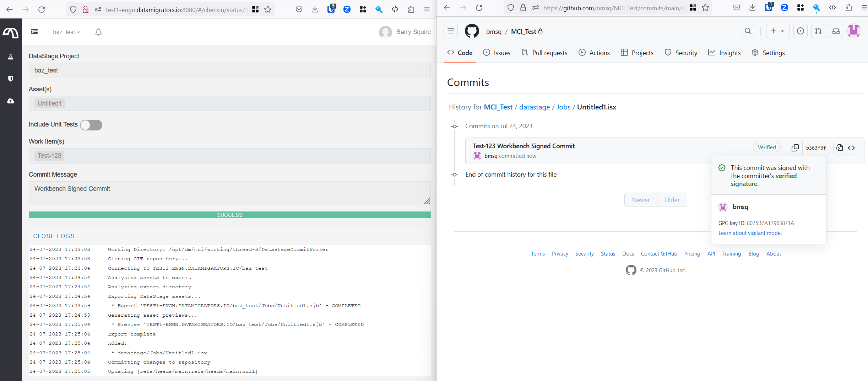868x381 pixels.
Task: Open the Create new plus dropdown
Action: pos(777,31)
